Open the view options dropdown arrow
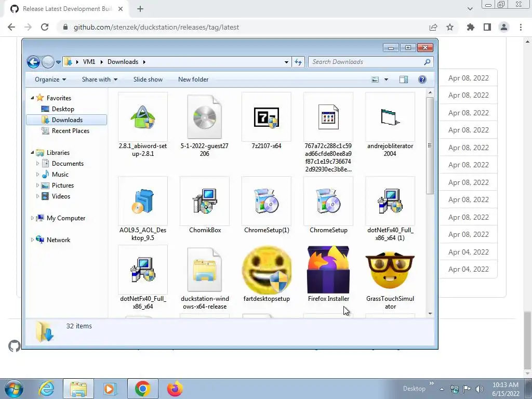 point(386,79)
